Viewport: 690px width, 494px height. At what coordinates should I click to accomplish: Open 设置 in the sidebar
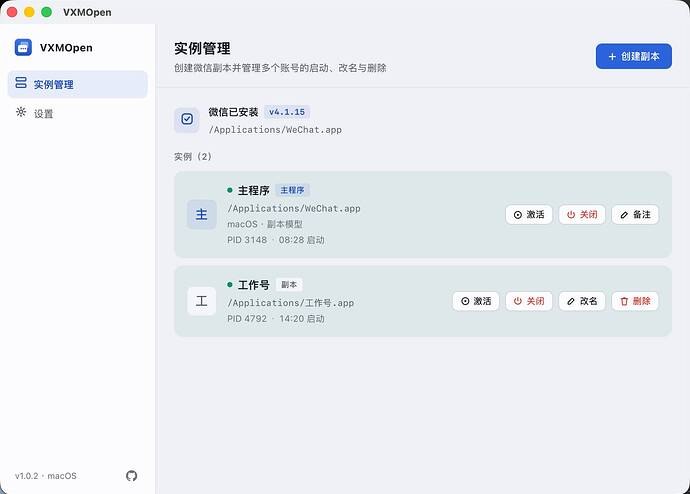[77, 113]
